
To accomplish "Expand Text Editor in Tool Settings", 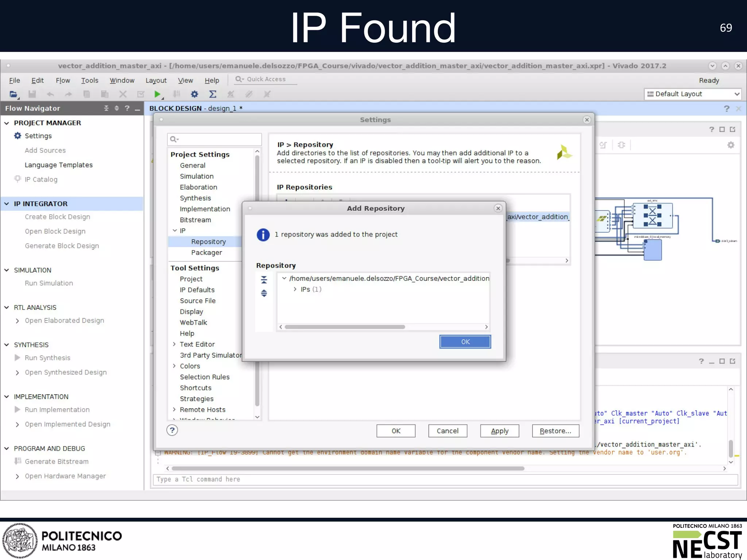I will click(x=174, y=344).
